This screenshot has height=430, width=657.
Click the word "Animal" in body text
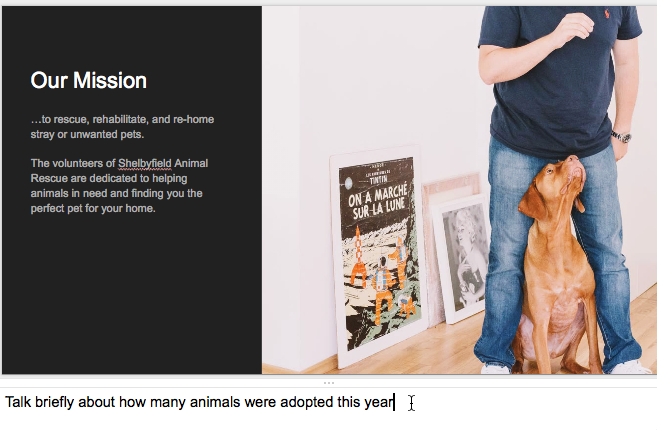click(191, 163)
